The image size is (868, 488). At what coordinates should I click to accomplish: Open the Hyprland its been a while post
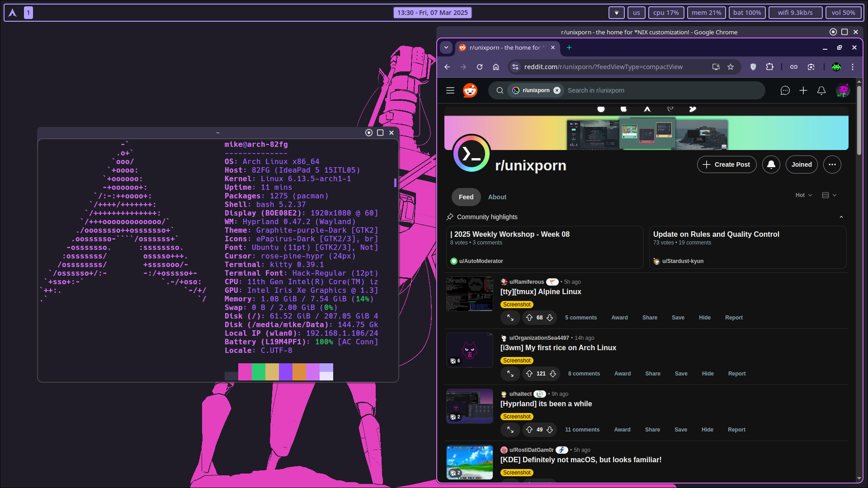pos(546,404)
